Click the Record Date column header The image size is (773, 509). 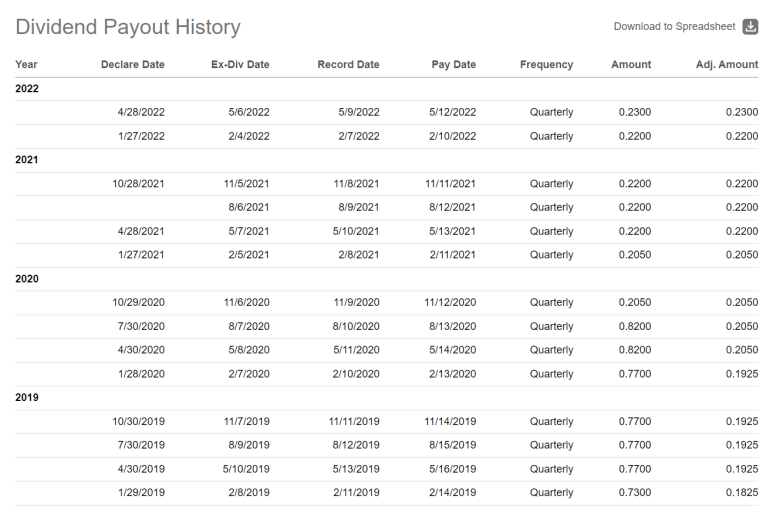click(348, 65)
